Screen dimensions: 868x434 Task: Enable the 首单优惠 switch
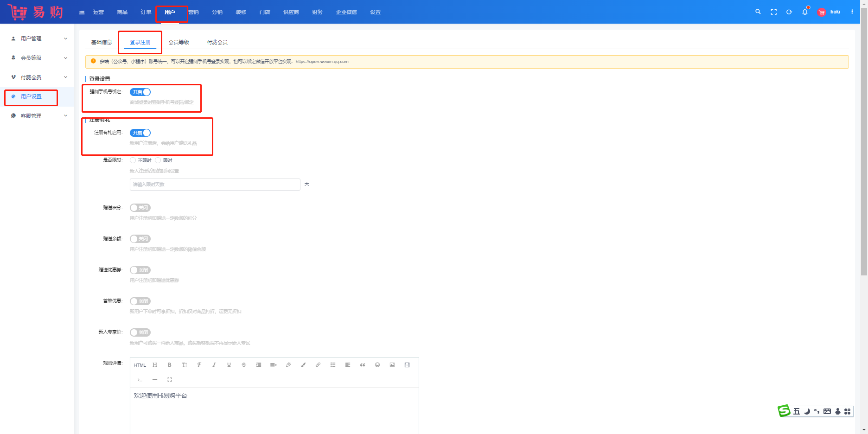point(140,301)
